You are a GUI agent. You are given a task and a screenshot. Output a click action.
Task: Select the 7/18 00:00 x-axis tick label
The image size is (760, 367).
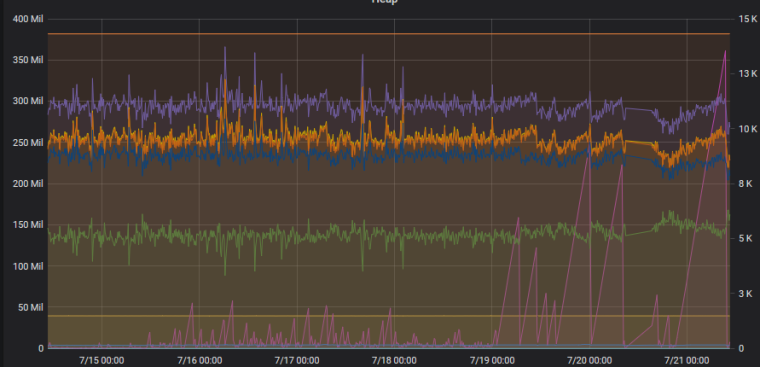pos(395,361)
